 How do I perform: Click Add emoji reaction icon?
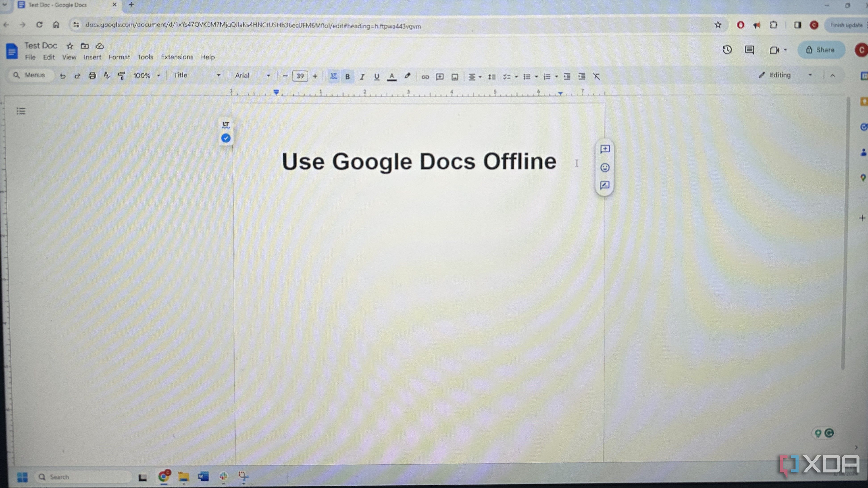pos(605,167)
